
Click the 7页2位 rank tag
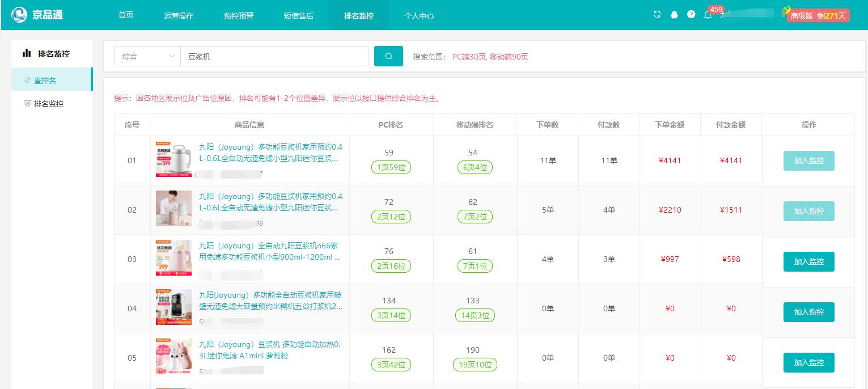tap(475, 217)
